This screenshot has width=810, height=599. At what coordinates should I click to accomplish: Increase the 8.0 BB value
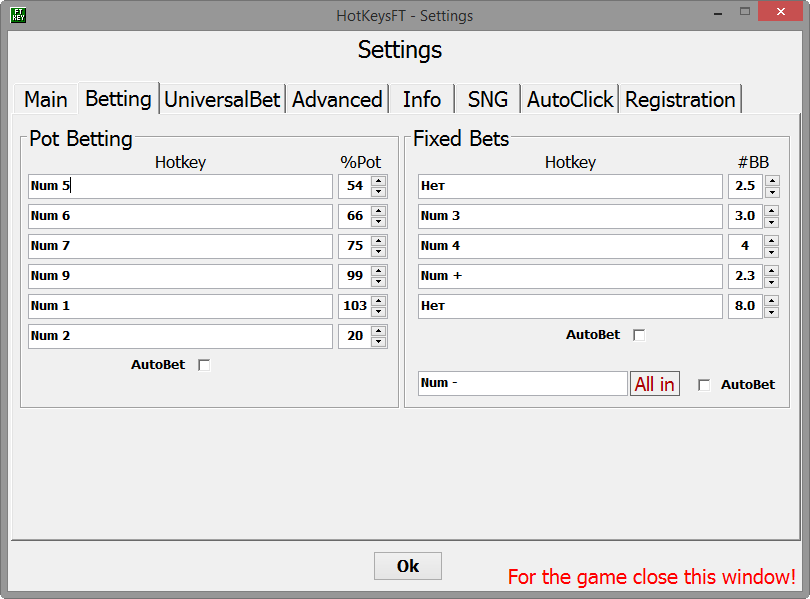tap(772, 301)
